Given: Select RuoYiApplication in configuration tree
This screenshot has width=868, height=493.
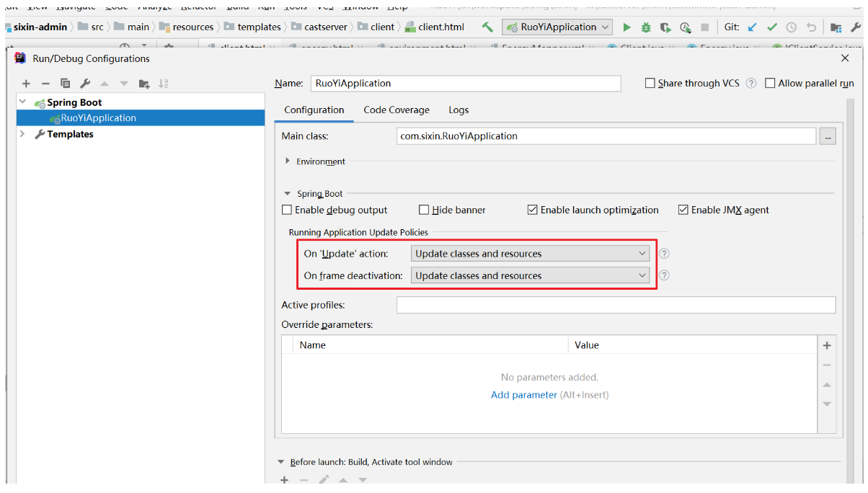Looking at the screenshot, I should [x=141, y=118].
